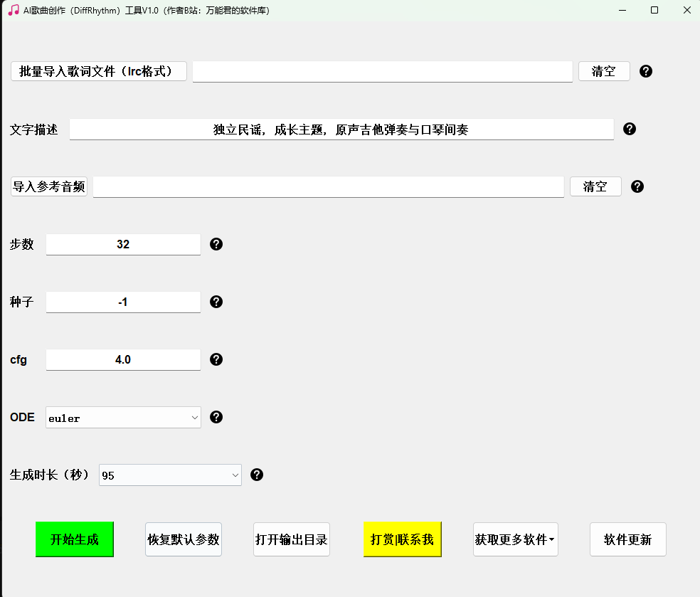Click 恢复默认参数 button

click(x=184, y=539)
